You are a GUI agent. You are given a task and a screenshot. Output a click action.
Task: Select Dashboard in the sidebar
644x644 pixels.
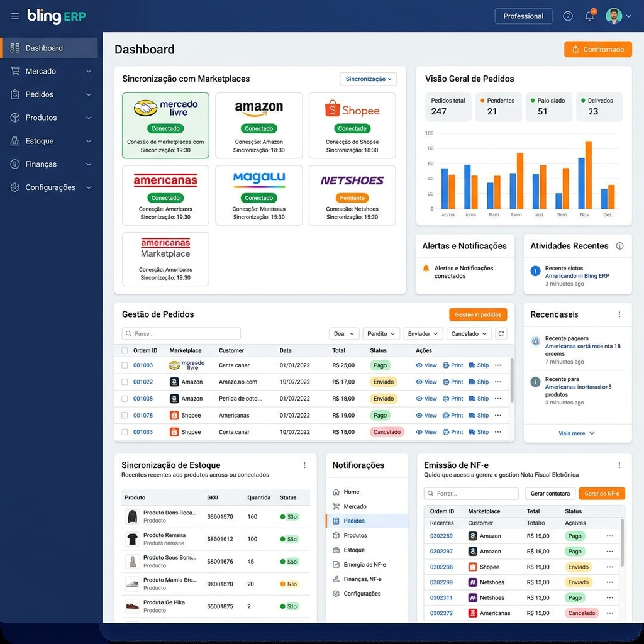[49, 48]
